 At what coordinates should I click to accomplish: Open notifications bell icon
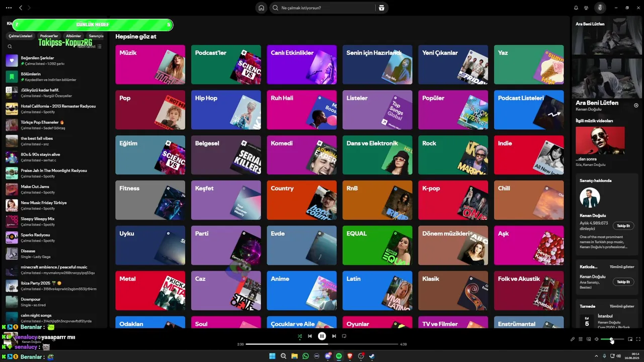tap(576, 8)
